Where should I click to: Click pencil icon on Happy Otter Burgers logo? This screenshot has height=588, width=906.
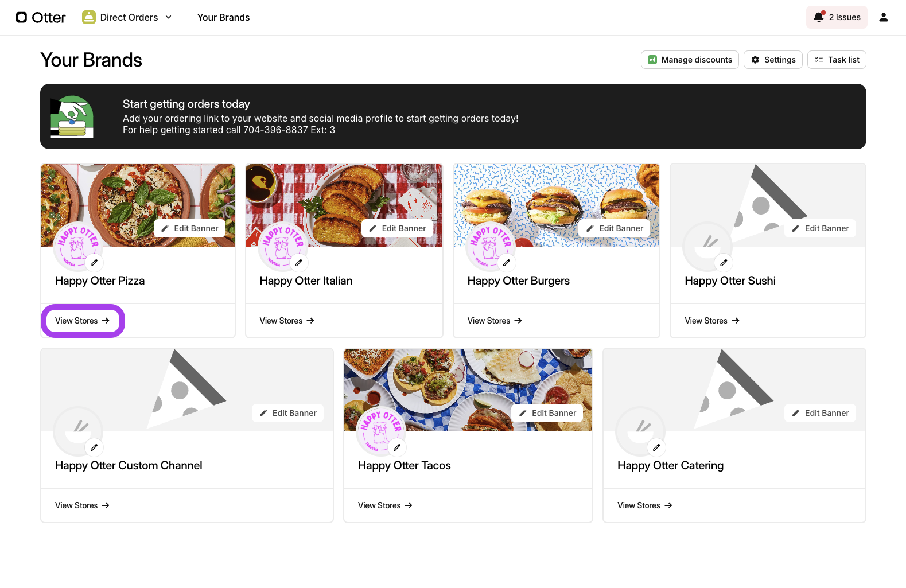pos(506,263)
